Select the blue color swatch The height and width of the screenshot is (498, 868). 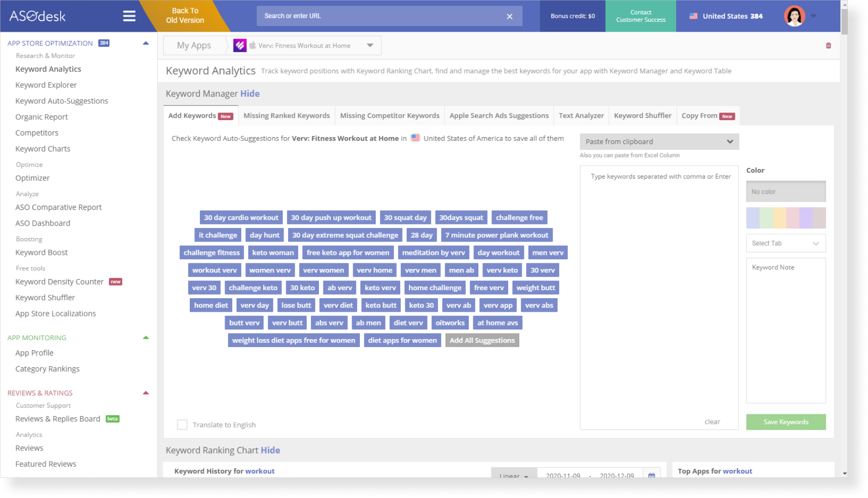(x=753, y=218)
